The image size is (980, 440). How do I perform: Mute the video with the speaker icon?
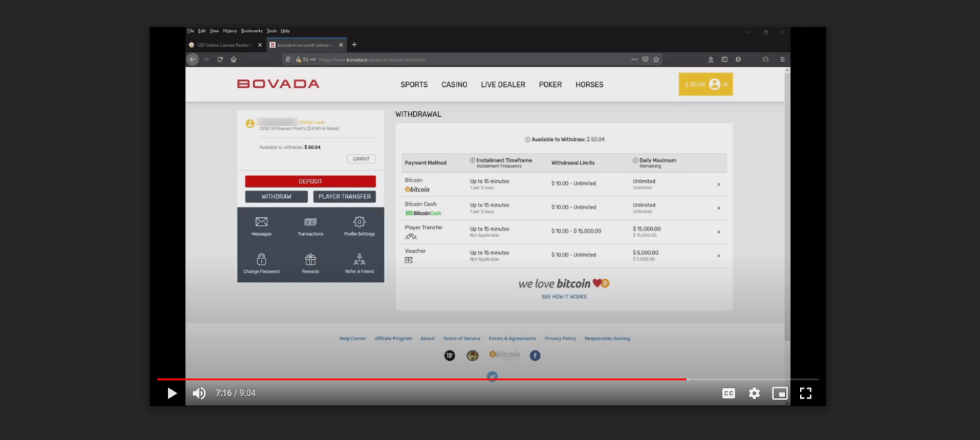coord(199,393)
